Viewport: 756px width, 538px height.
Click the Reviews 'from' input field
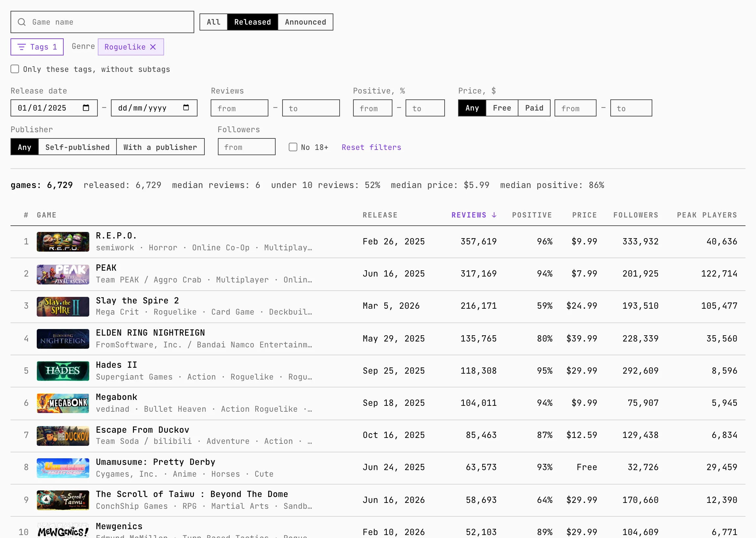pos(240,108)
